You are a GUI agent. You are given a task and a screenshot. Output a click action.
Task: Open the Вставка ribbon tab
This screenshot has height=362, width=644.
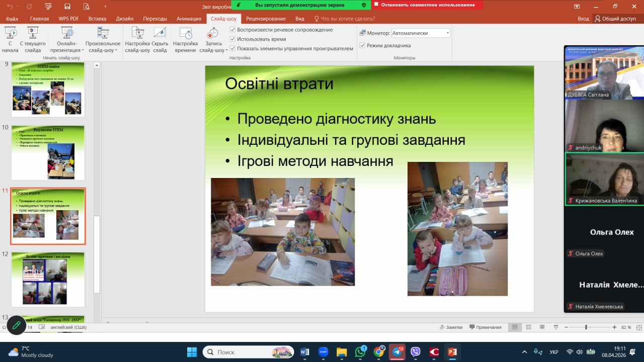tap(97, 19)
